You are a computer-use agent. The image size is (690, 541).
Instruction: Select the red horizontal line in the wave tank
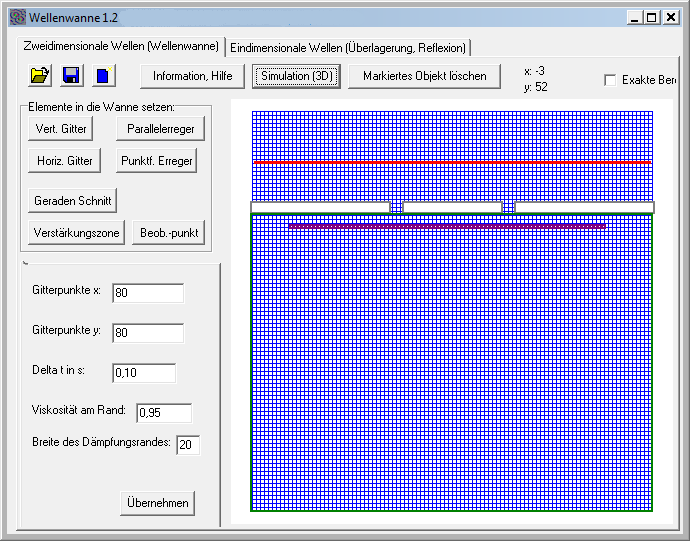click(x=450, y=162)
